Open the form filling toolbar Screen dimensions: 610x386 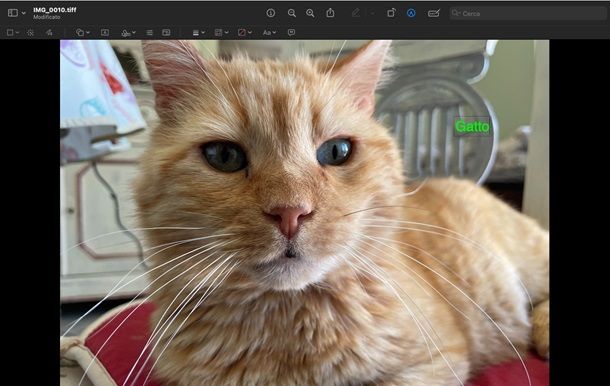coord(433,13)
